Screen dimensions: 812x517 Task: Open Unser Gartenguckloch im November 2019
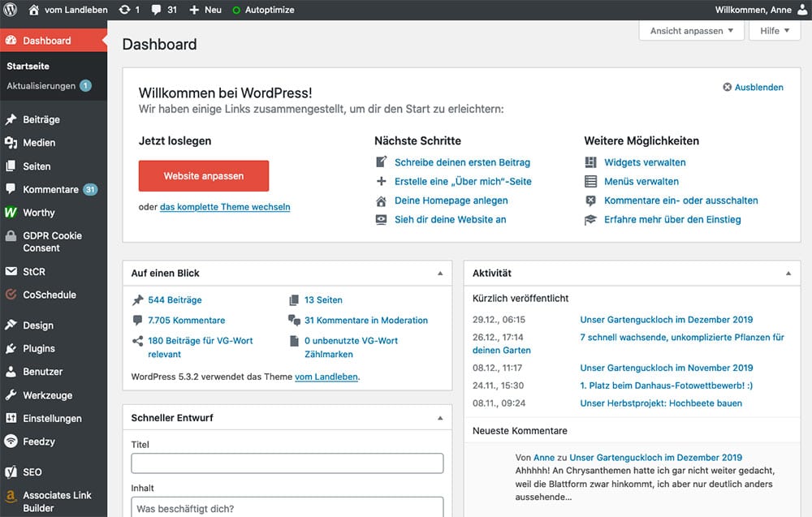(x=667, y=368)
